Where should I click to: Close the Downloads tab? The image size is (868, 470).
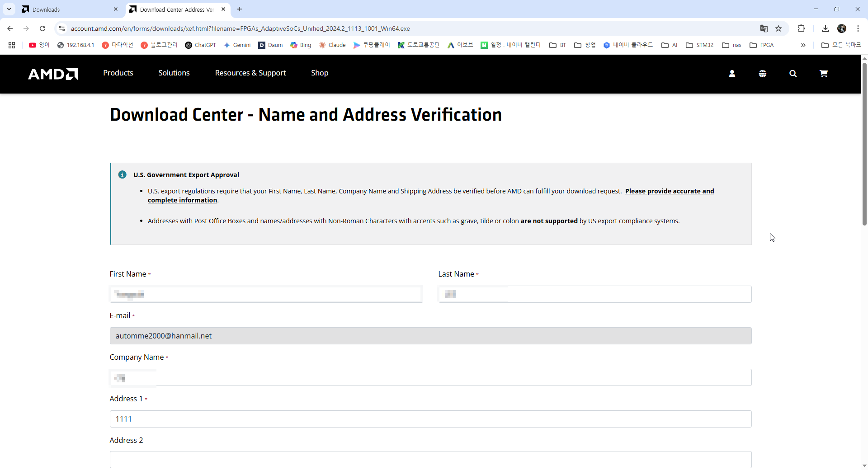[116, 9]
